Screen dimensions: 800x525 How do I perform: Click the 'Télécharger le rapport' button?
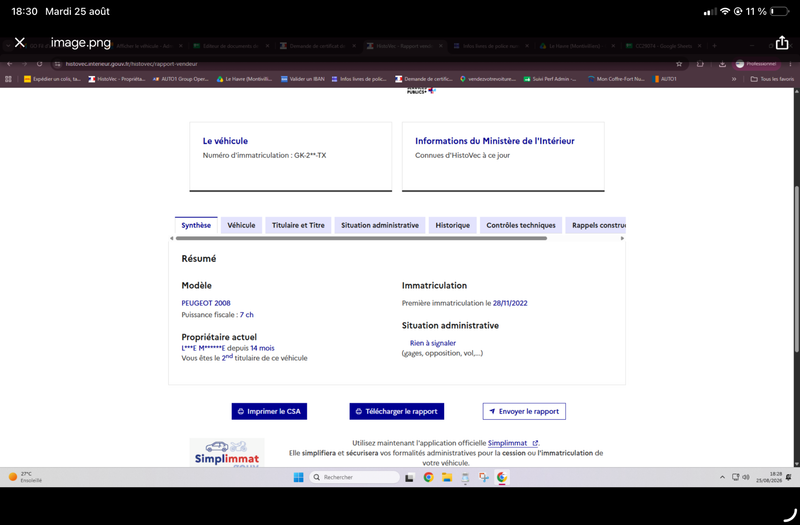tap(396, 411)
